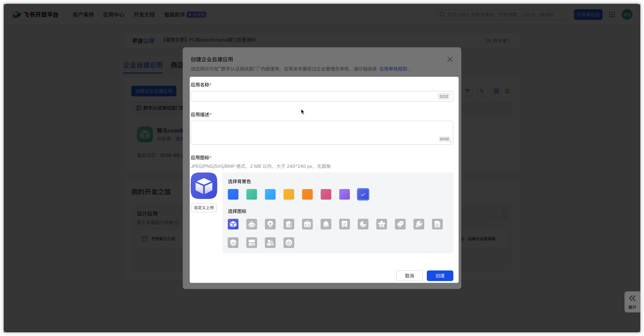The height and width of the screenshot is (336, 644).
Task: Pick the briefcase app icon
Action: (x=307, y=224)
